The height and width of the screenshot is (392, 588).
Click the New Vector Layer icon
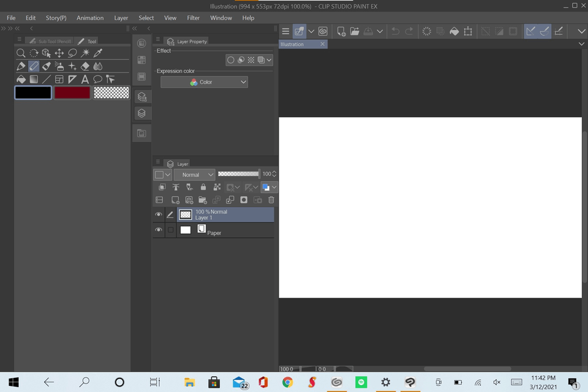[x=189, y=200]
